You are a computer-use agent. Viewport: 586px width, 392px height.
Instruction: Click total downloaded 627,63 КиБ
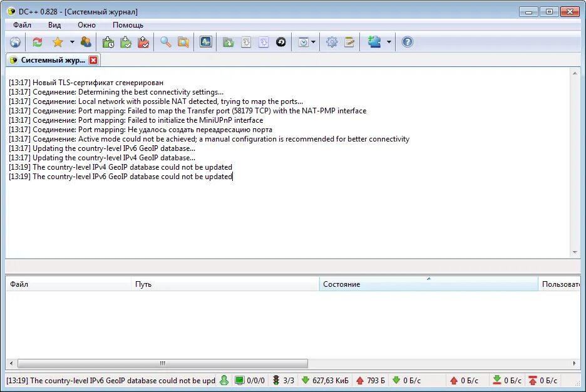tap(331, 381)
